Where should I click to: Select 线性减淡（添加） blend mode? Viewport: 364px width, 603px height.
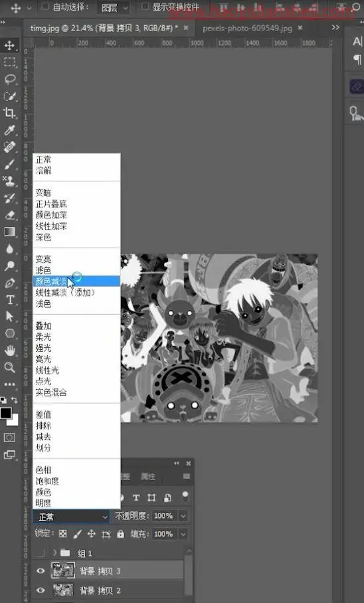65,293
